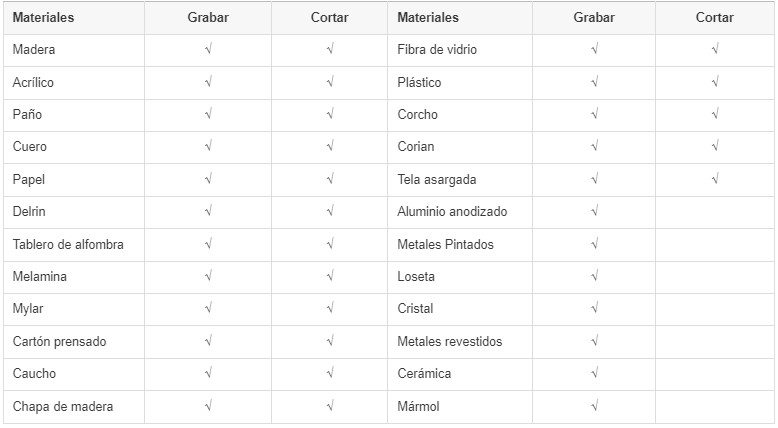The image size is (778, 428).
Task: Select the Metales Pintados cell
Action: tap(460, 245)
